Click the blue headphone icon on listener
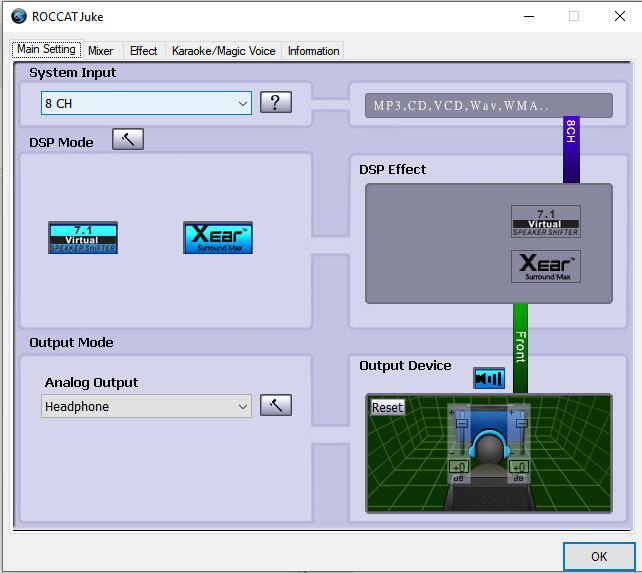Image resolution: width=642 pixels, height=573 pixels. pyautogui.click(x=490, y=446)
